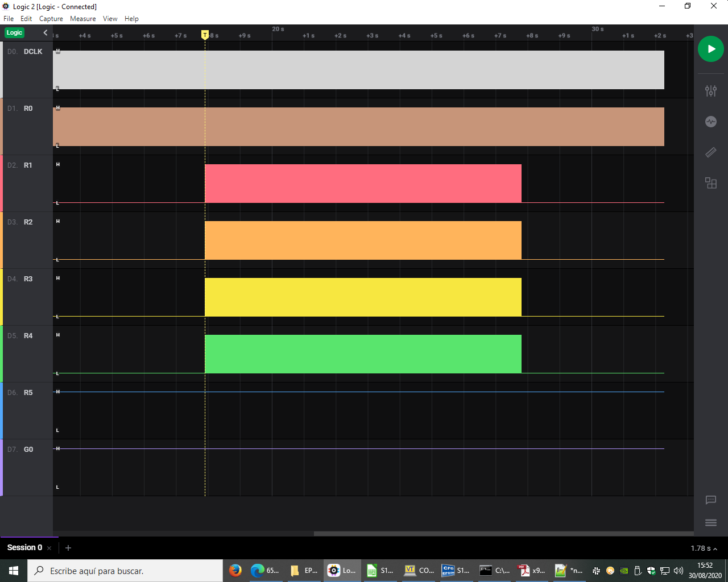Viewport: 728px width, 582px height.
Task: Open the Capture menu
Action: pos(51,19)
